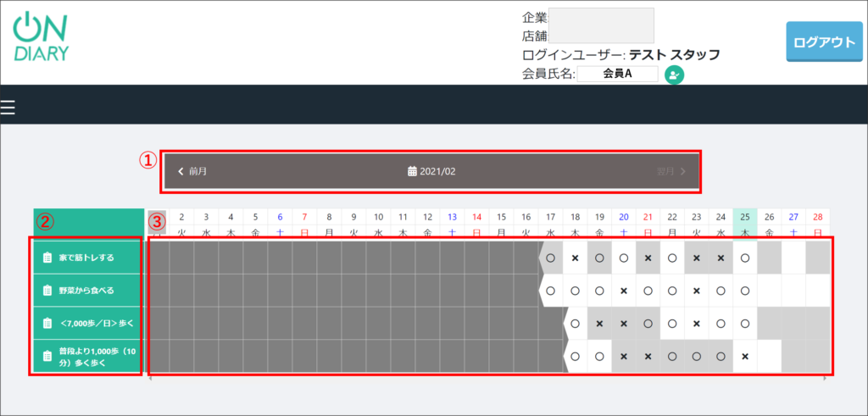This screenshot has width=868, height=416.
Task: Select day 14 Sunday column header
Action: (x=476, y=224)
